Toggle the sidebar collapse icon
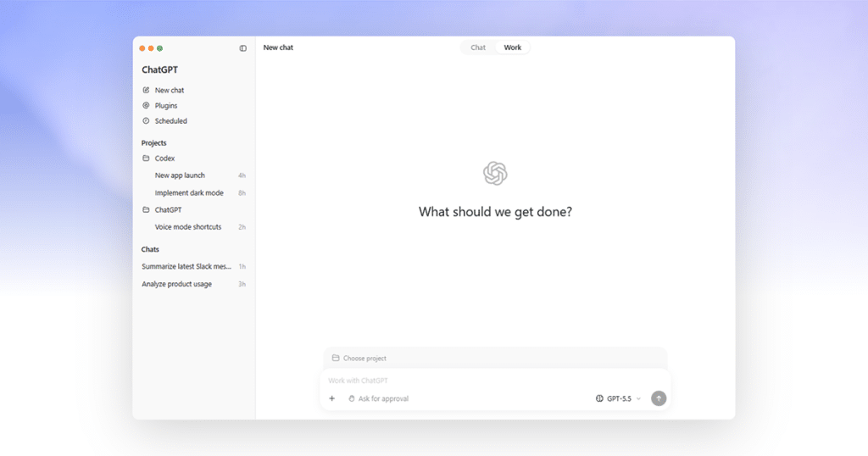The height and width of the screenshot is (456, 868). click(243, 48)
